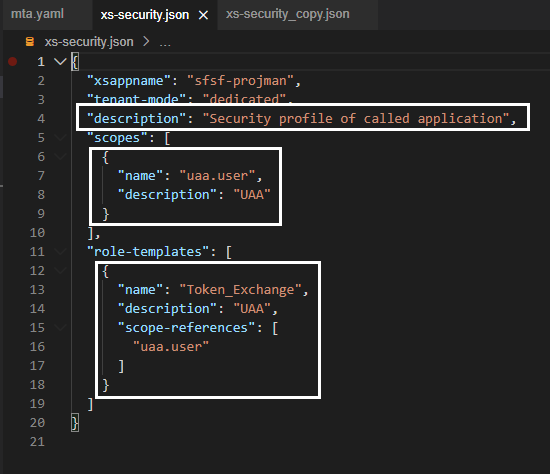This screenshot has width=550, height=474.
Task: Click line number 21 in the gutter
Action: click(37, 442)
